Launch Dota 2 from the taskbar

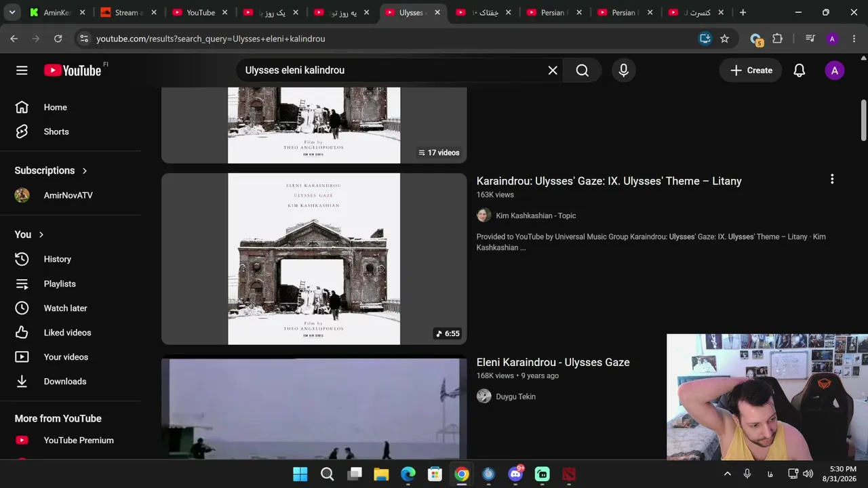(569, 474)
